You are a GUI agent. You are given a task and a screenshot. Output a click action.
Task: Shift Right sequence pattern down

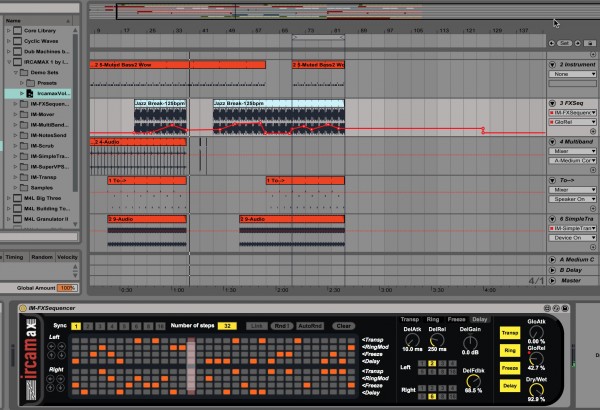pos(60,387)
